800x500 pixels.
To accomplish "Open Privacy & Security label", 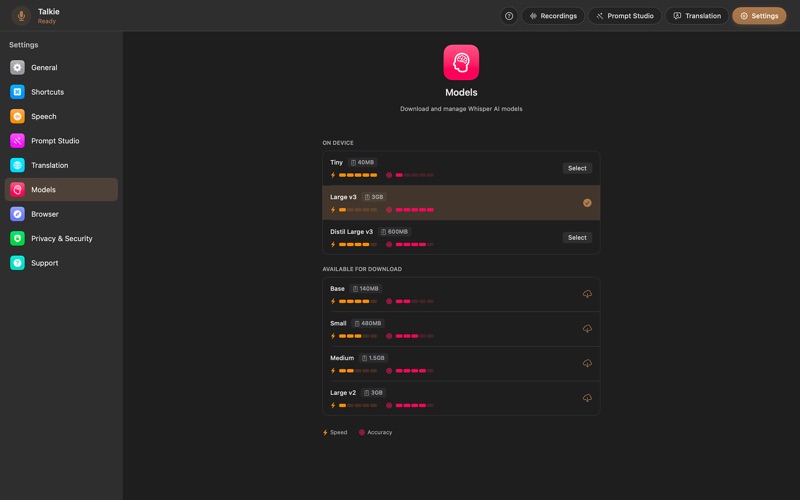I will coord(62,238).
